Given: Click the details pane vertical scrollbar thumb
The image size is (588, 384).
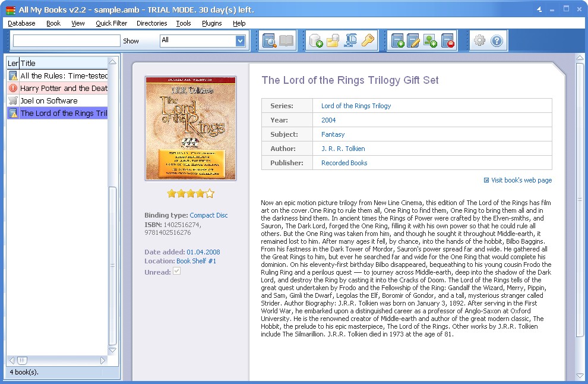Looking at the screenshot, I should point(580,199).
